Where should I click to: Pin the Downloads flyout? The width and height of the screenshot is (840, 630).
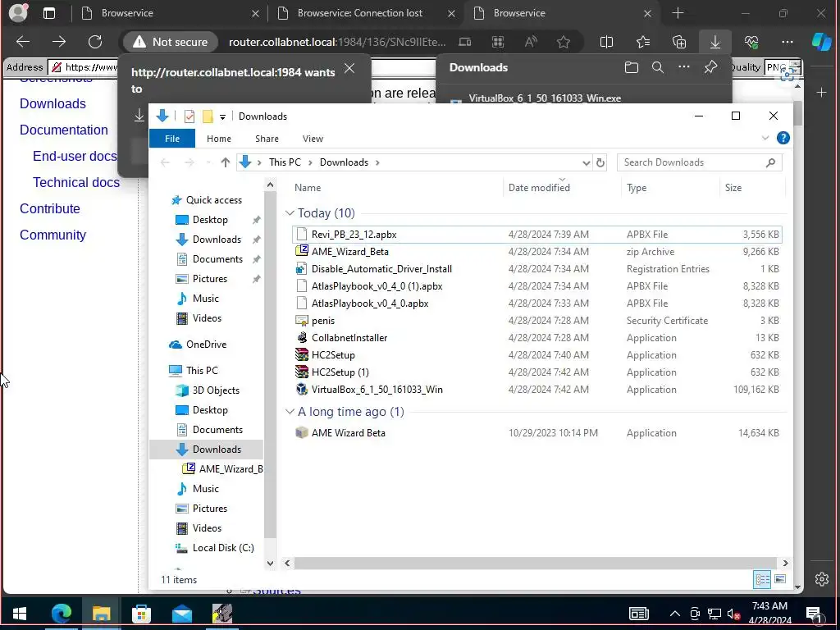point(711,67)
